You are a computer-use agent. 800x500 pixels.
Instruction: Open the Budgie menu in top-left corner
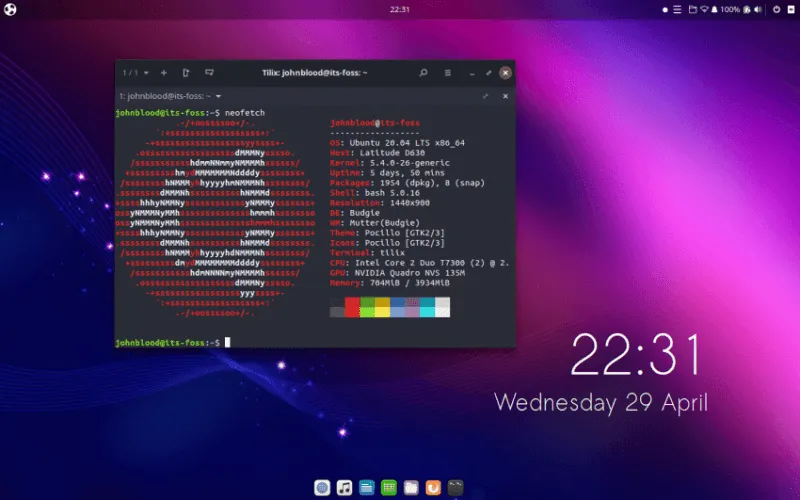click(x=11, y=9)
